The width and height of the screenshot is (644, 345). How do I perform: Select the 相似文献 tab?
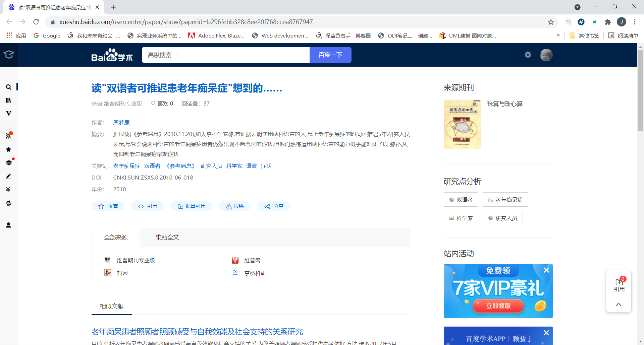pos(112,306)
